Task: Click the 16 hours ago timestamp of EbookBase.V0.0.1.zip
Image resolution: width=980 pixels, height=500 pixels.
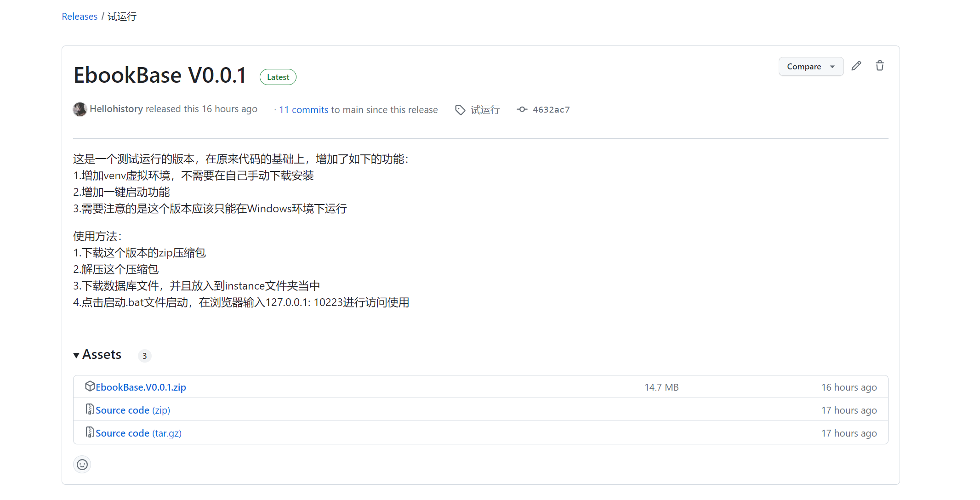Action: pyautogui.click(x=849, y=387)
